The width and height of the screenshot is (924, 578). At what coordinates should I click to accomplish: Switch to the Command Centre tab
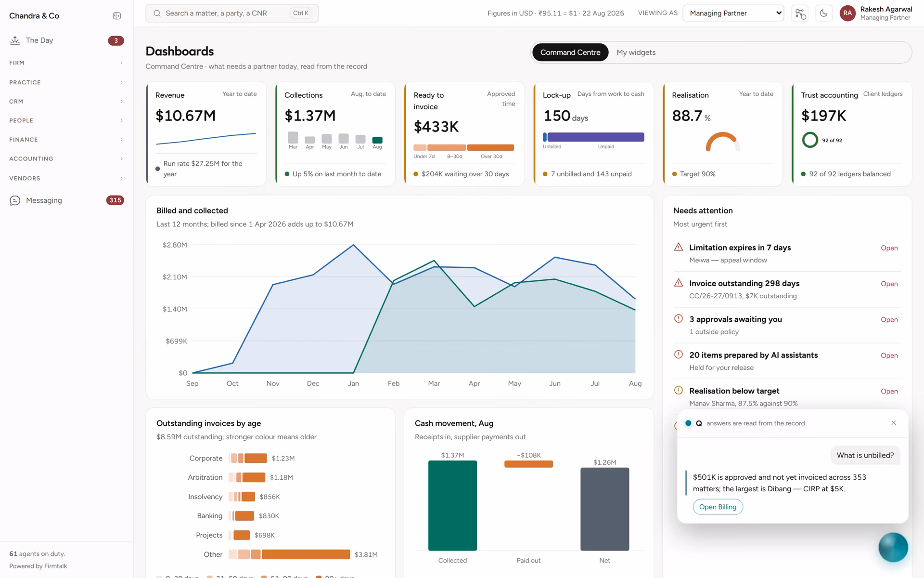[570, 53]
